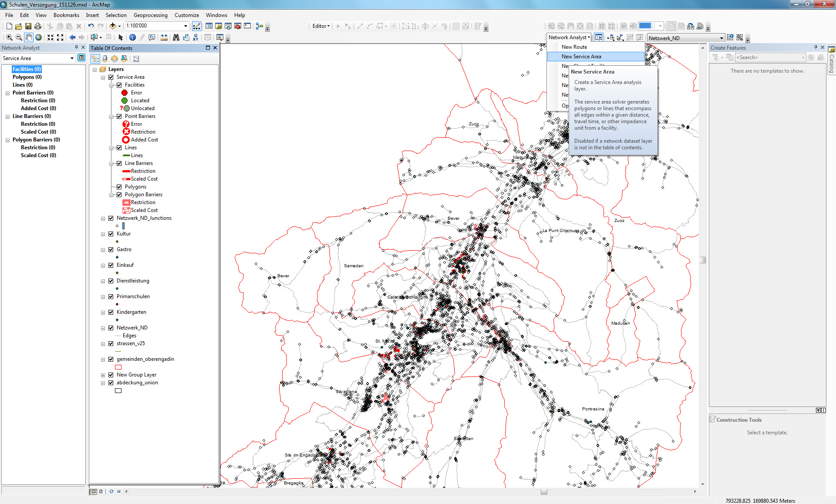Image resolution: width=836 pixels, height=504 pixels.
Task: Switch to List By Source view
Action: pos(105,59)
